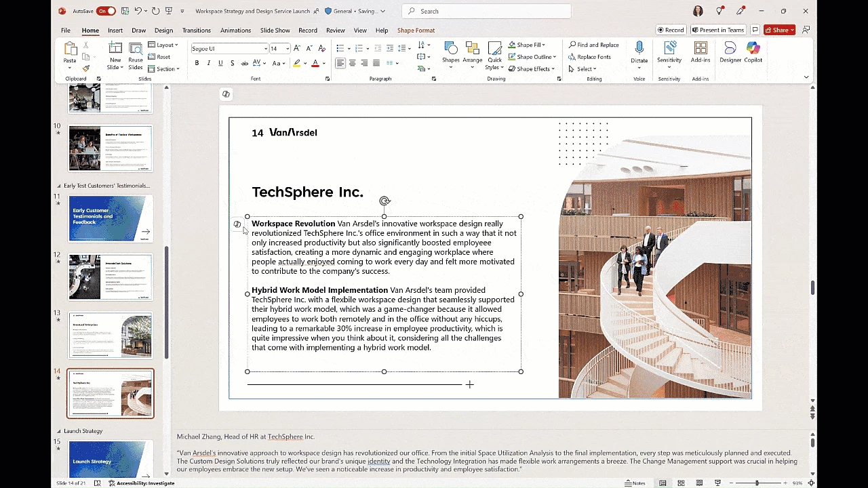The width and height of the screenshot is (868, 488).
Task: Open the Shape Outline dropdown
Action: pyautogui.click(x=532, y=57)
